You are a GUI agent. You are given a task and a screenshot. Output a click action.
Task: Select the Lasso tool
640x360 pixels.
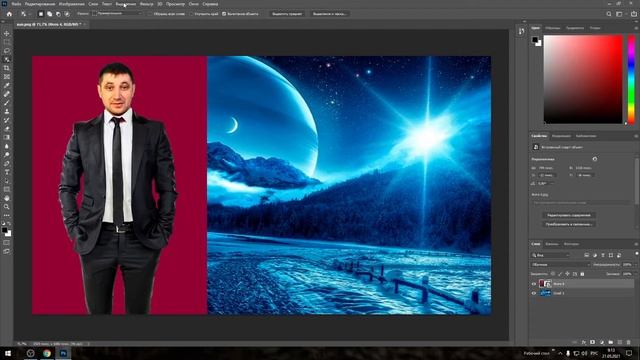(x=7, y=51)
